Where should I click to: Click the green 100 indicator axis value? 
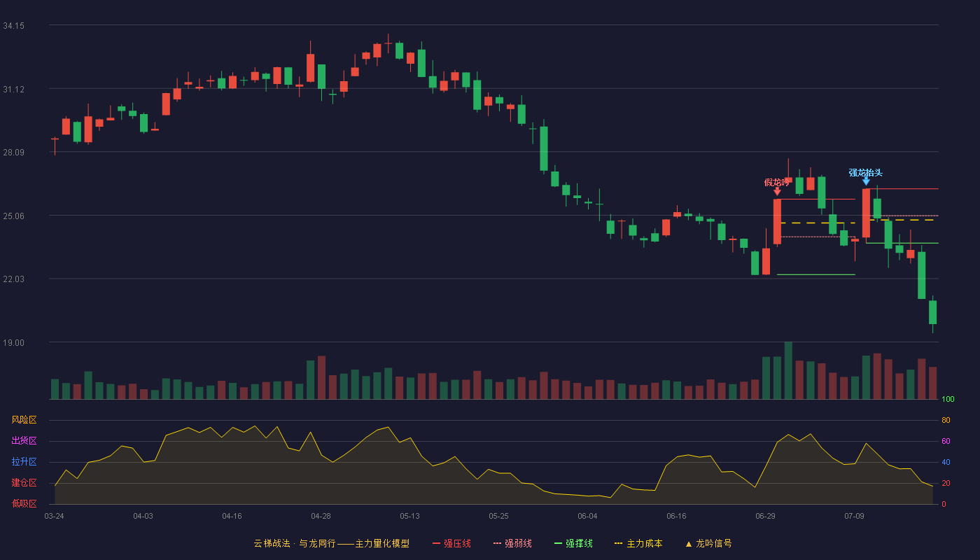[x=948, y=400]
